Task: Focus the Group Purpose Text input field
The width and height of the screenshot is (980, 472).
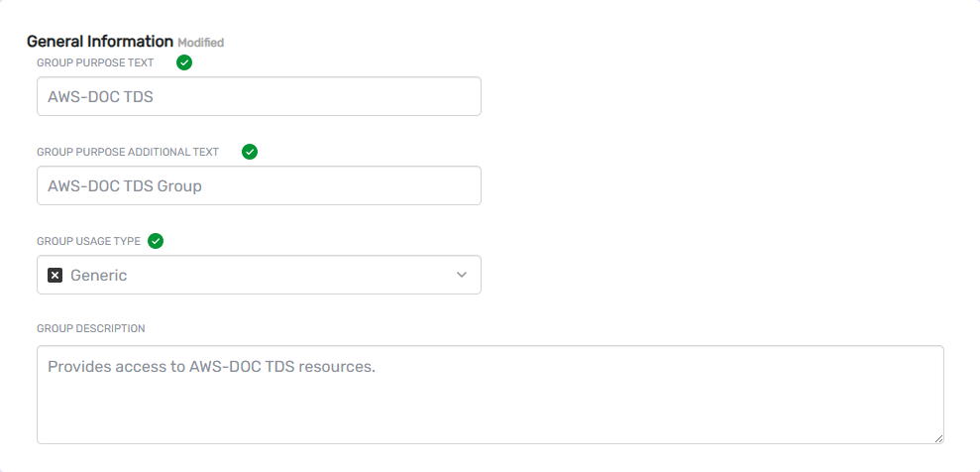Action: [297, 96]
